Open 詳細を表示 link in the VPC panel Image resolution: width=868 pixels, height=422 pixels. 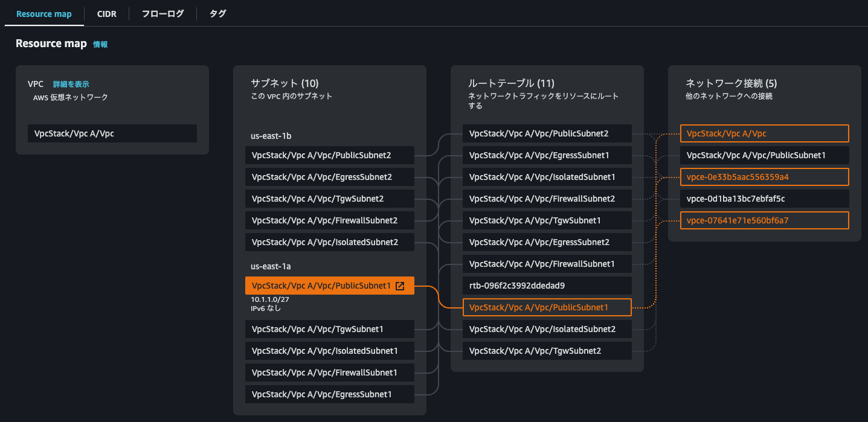(72, 84)
